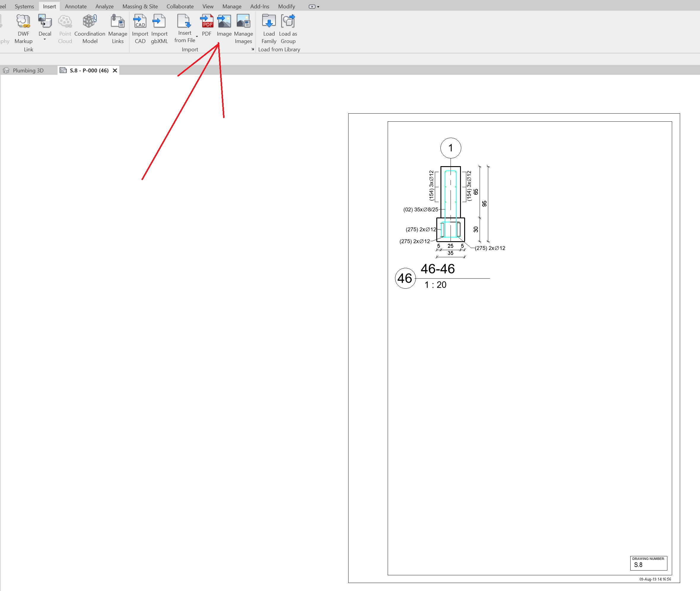Open the Import panel dialog launcher arrow
700x591 pixels.
coord(252,49)
